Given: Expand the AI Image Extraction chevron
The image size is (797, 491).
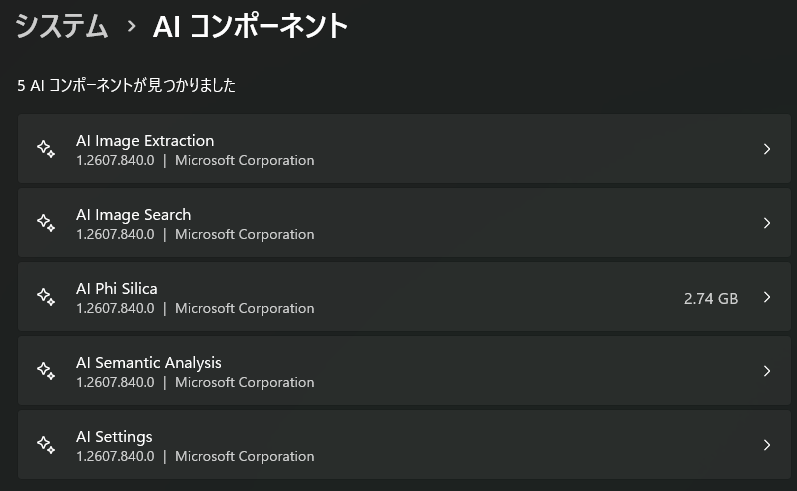Looking at the screenshot, I should pos(767,149).
